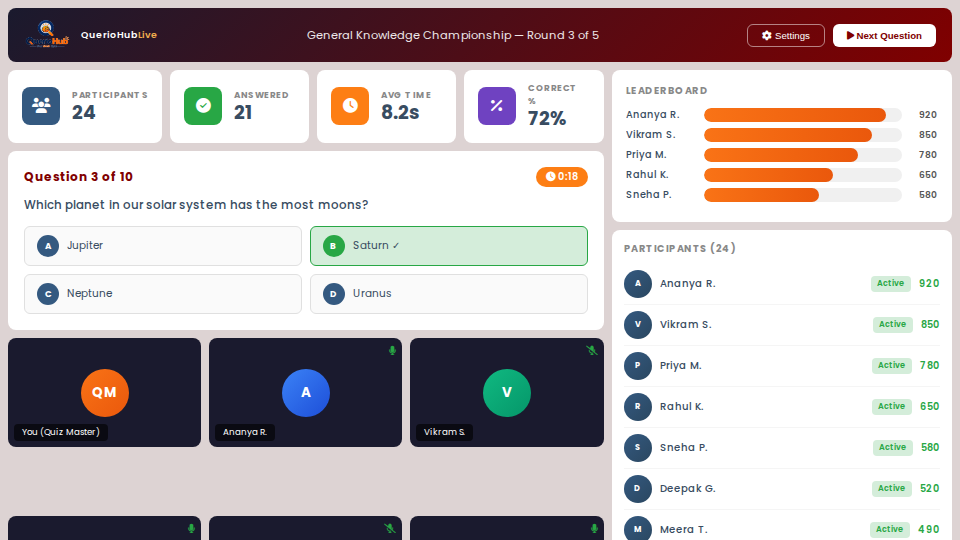Click Priya M. avatar in participants list

(638, 366)
